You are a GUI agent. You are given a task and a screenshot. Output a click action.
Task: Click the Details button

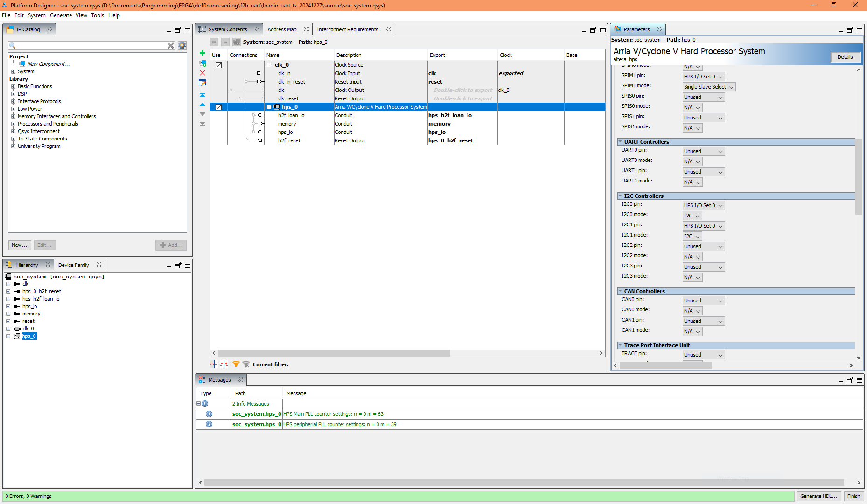845,57
